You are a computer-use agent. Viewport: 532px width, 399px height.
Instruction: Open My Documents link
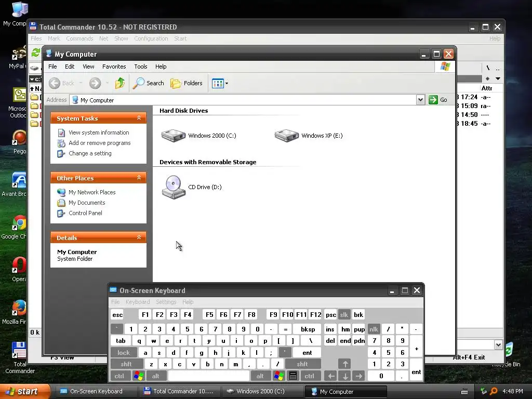[x=87, y=203]
